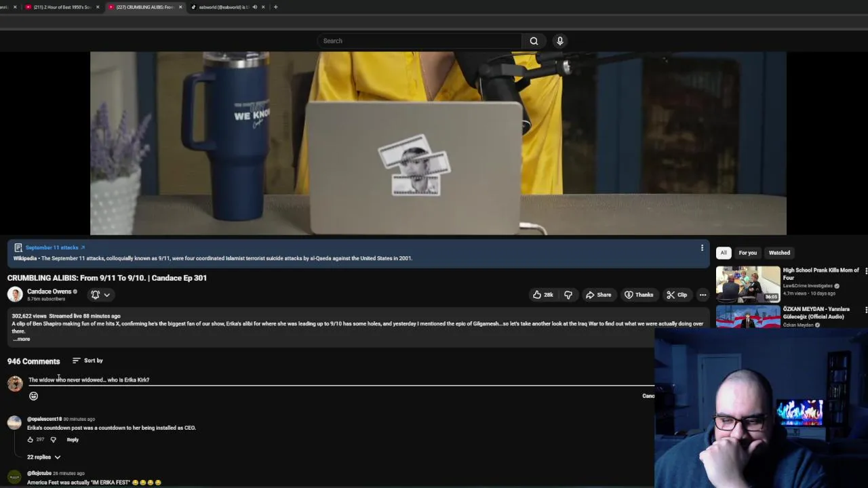Click the Thanks button under the video

point(639,295)
